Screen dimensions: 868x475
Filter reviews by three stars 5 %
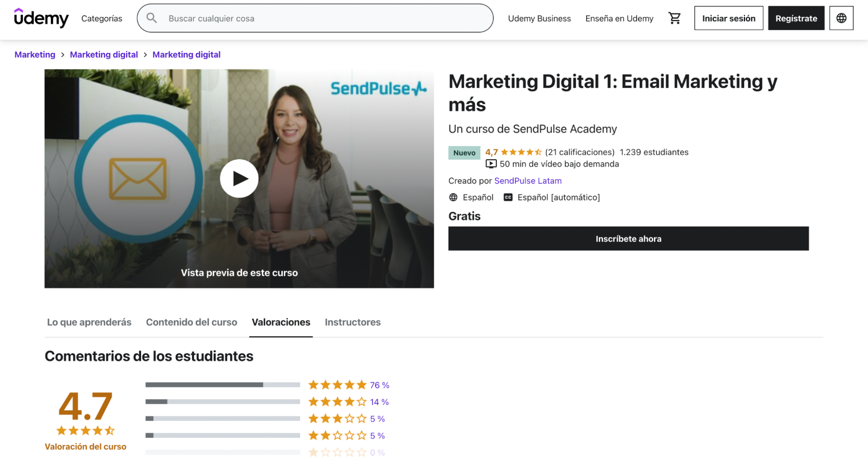coord(266,419)
